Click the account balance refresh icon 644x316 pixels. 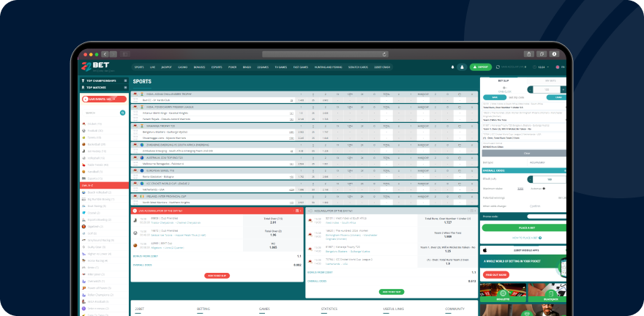pyautogui.click(x=498, y=67)
